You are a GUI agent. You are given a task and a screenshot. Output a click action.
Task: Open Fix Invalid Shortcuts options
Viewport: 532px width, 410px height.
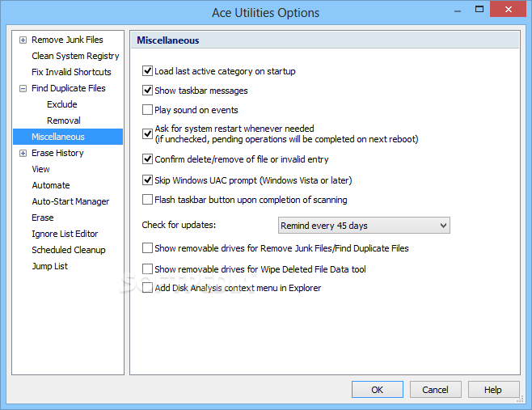(x=71, y=72)
